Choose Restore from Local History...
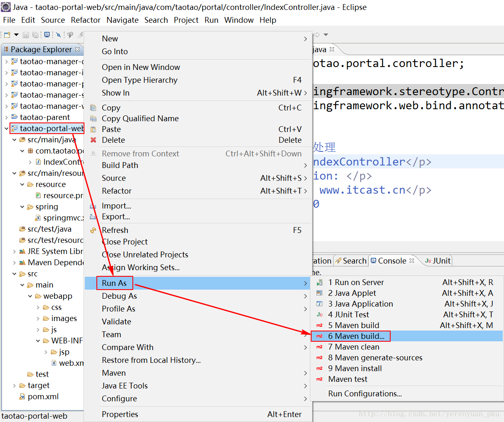The width and height of the screenshot is (504, 422). 197,360
